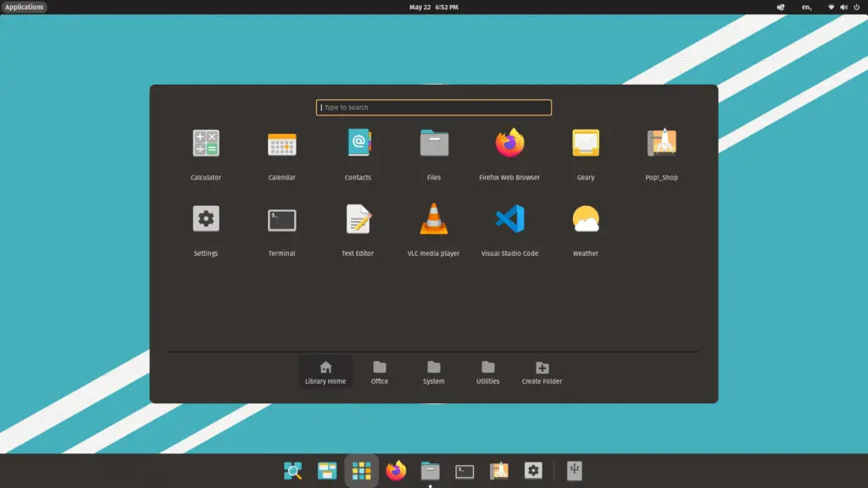Viewport: 868px width, 488px height.
Task: Open the power icon system menu
Action: tap(856, 7)
